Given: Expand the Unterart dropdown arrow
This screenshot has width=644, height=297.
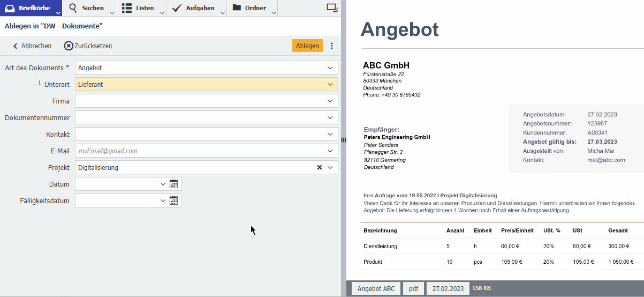Looking at the screenshot, I should [x=330, y=85].
